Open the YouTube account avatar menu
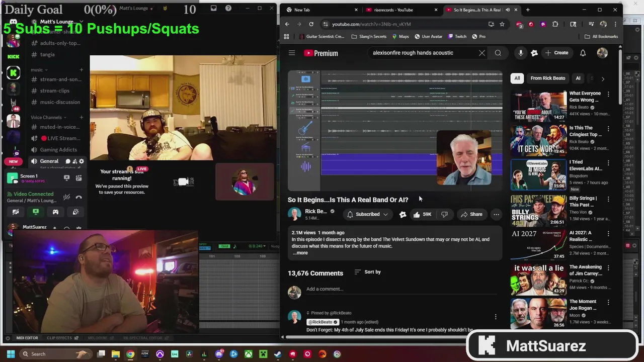The width and height of the screenshot is (644, 362). coord(602,53)
